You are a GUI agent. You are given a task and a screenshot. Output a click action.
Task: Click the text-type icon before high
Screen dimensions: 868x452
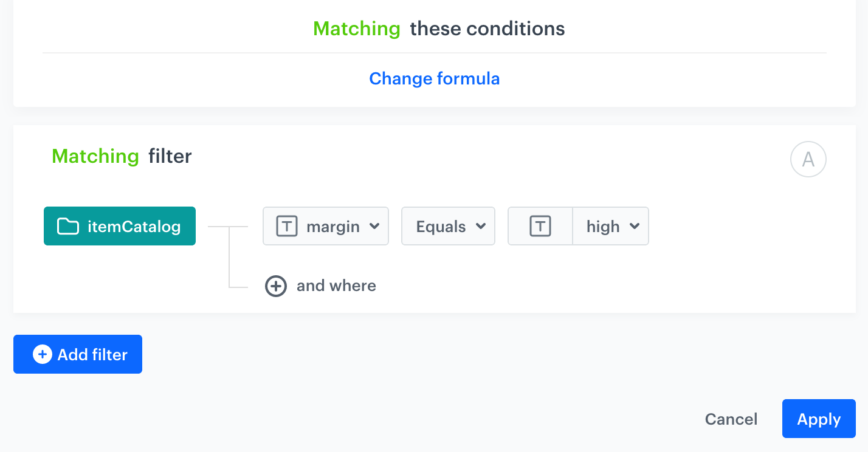click(x=540, y=226)
